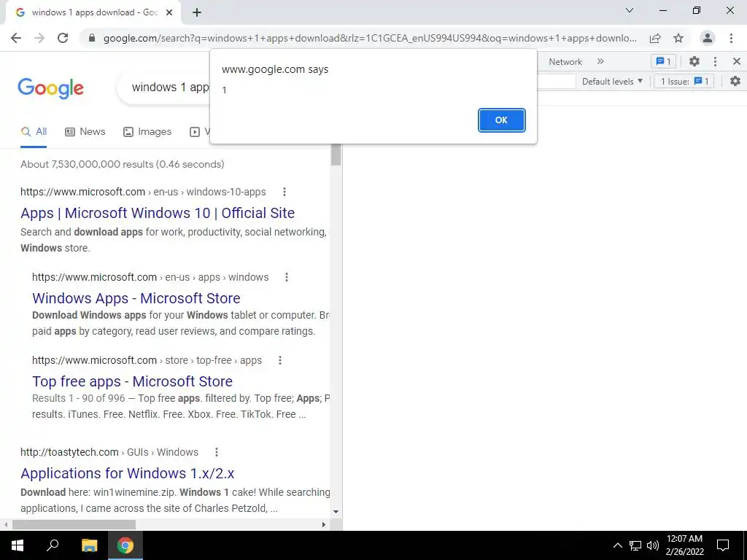Switch to the News results tab

(85, 132)
